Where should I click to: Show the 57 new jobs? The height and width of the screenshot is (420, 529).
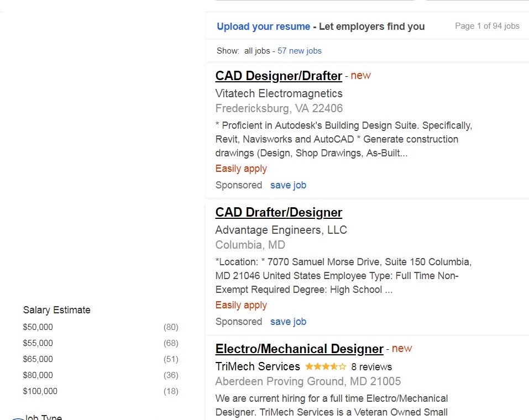[x=299, y=51]
